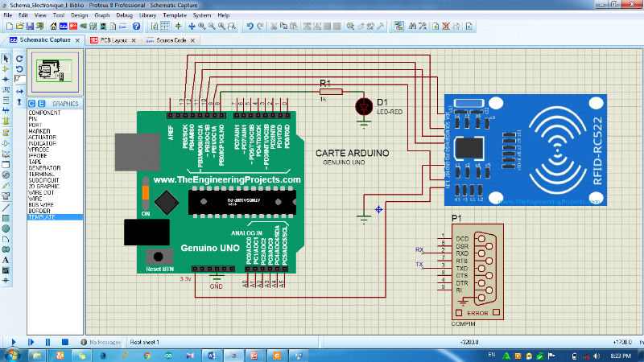The width and height of the screenshot is (644, 362).
Task: Click the Undo arrow icon
Action: tap(250, 26)
